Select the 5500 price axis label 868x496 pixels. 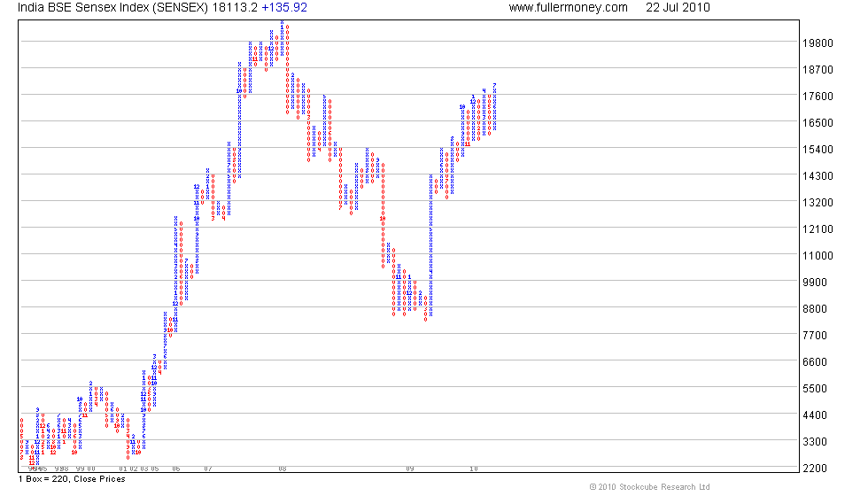click(815, 389)
